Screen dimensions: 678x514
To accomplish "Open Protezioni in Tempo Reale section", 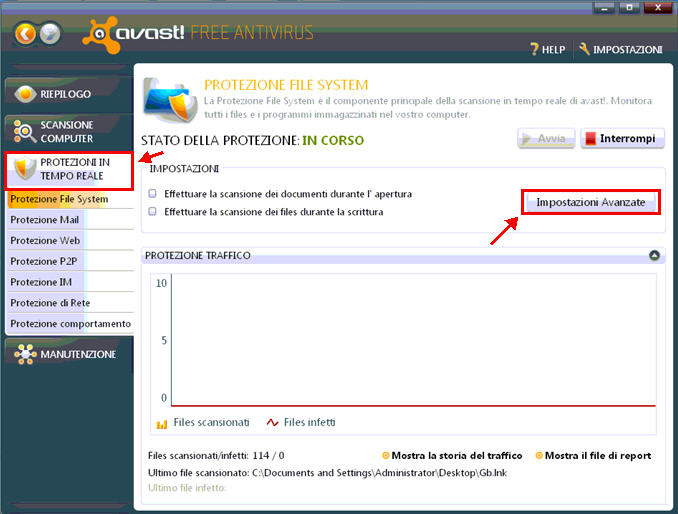I will tap(69, 170).
